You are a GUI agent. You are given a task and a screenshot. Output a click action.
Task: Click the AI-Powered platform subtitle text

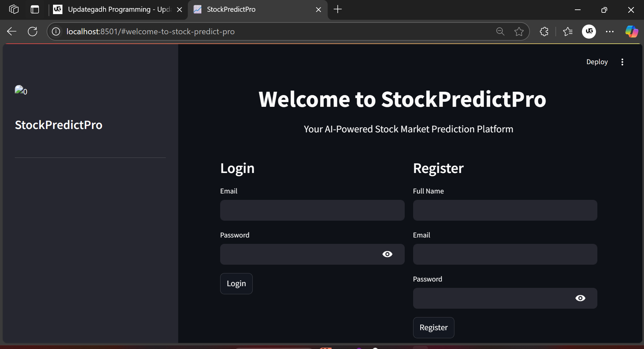408,129
